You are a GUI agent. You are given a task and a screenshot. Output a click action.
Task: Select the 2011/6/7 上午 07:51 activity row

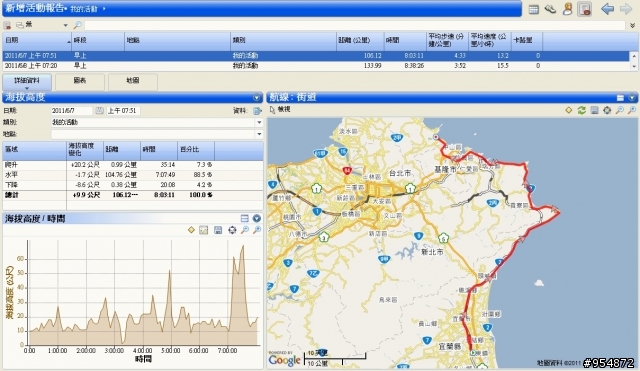[x=316, y=56]
